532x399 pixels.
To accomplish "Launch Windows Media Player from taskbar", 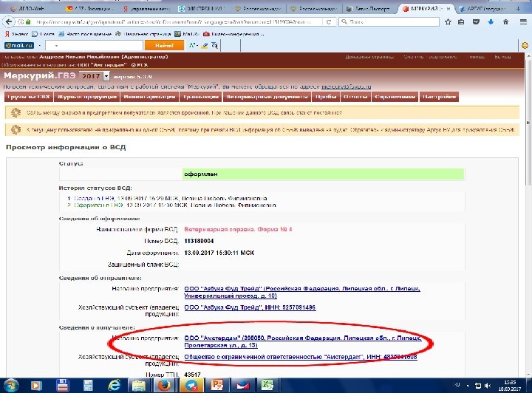I will point(36,386).
